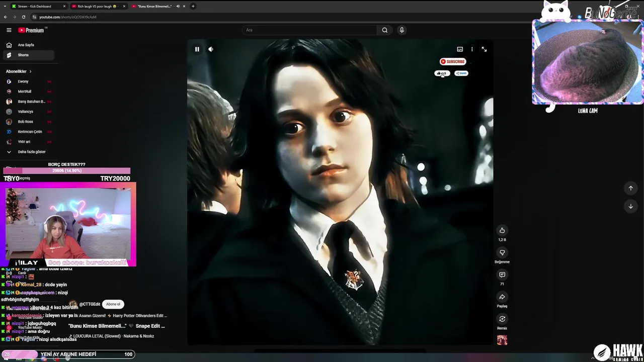Image resolution: width=644 pixels, height=362 pixels.
Task: Open the MertRull subscription
Action: (x=29, y=92)
